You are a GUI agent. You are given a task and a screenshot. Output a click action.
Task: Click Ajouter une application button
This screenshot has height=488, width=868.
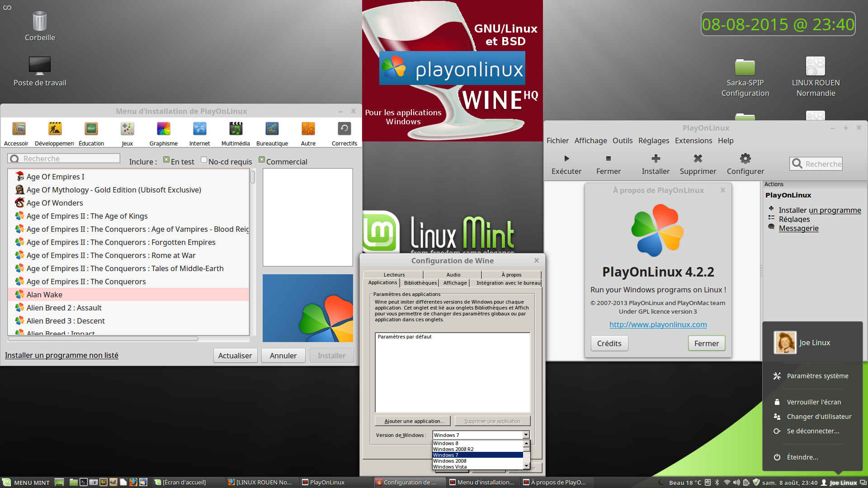click(413, 421)
